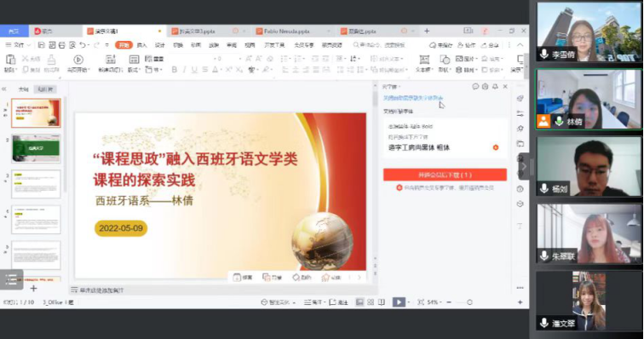Click the Save icon in quick toolbar
This screenshot has width=644, height=339.
tap(42, 45)
